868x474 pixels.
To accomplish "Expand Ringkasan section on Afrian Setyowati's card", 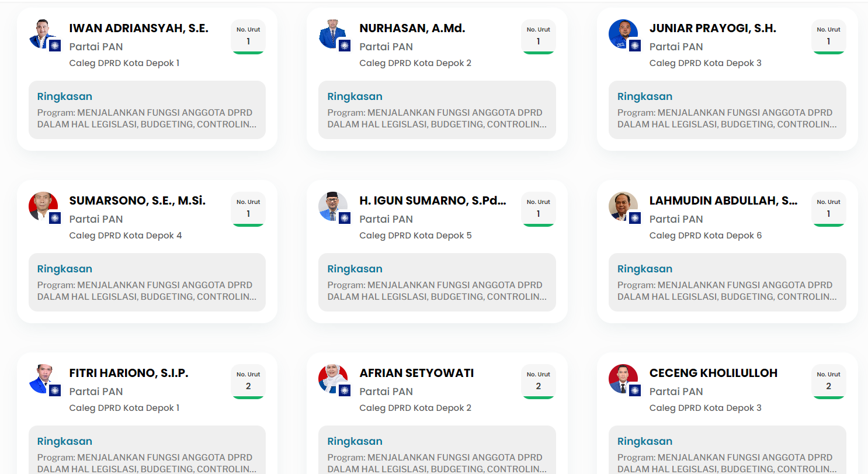I will point(437,450).
